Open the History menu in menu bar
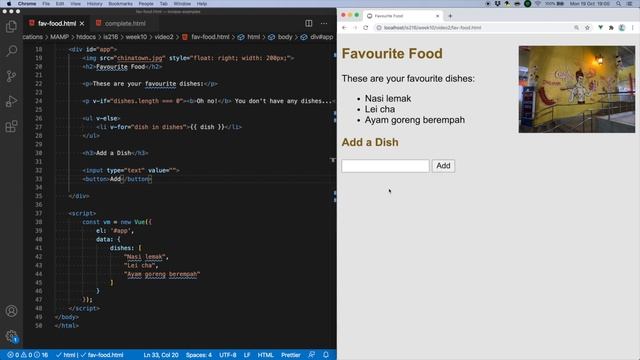Image resolution: width=640 pixels, height=360 pixels. 95,4
